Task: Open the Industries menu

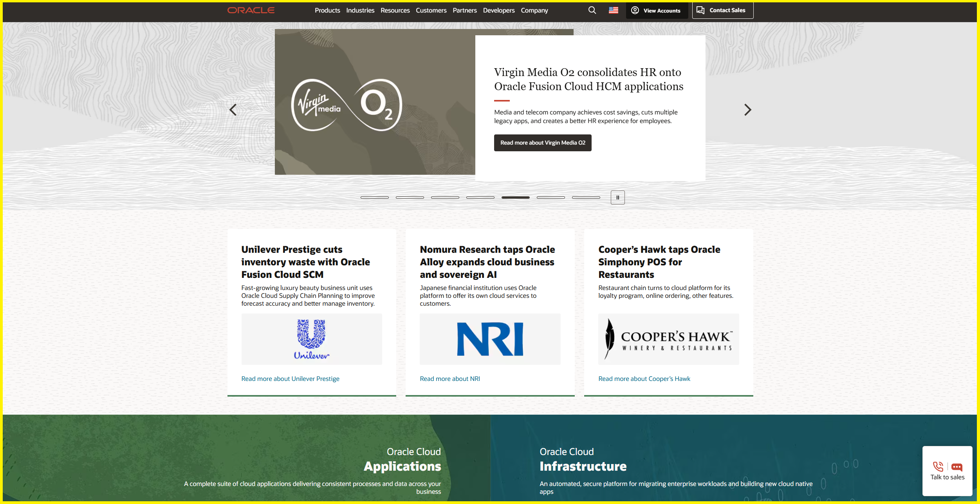Action: coord(360,11)
